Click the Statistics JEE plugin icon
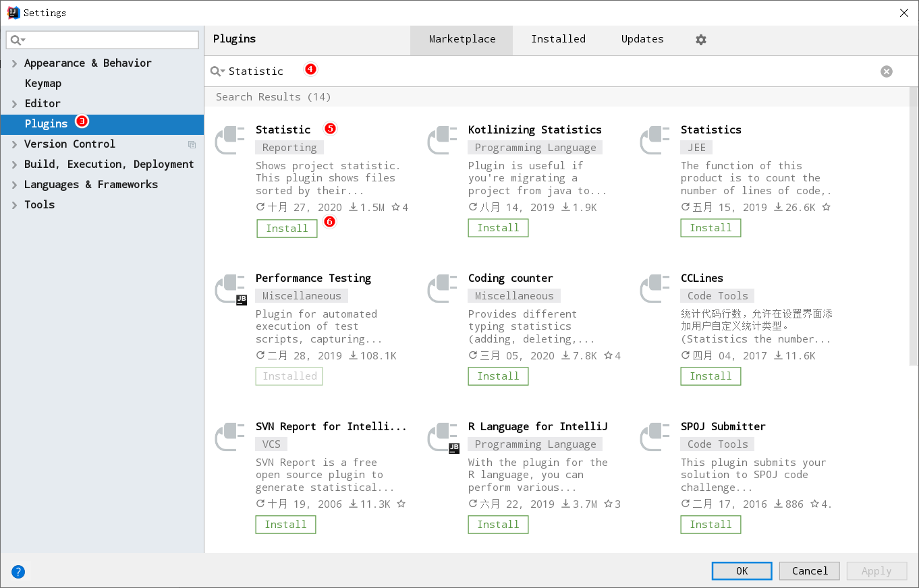Image resolution: width=919 pixels, height=588 pixels. tap(655, 140)
